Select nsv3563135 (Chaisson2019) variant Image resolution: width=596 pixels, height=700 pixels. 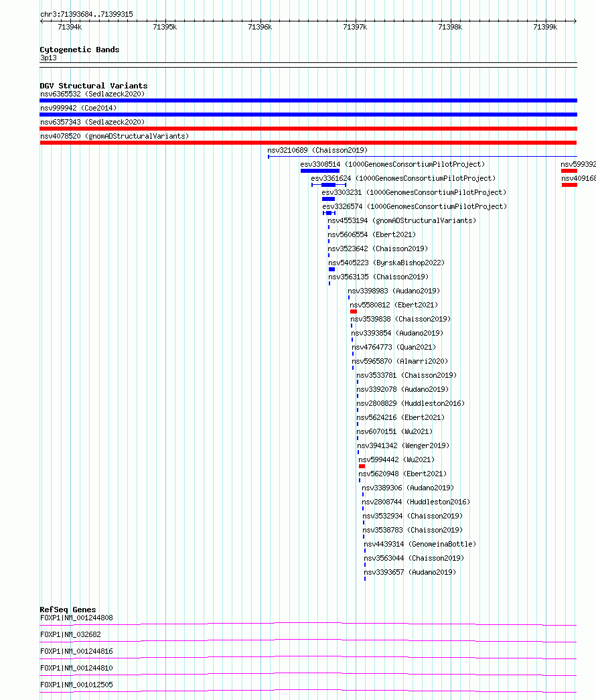pyautogui.click(x=378, y=277)
